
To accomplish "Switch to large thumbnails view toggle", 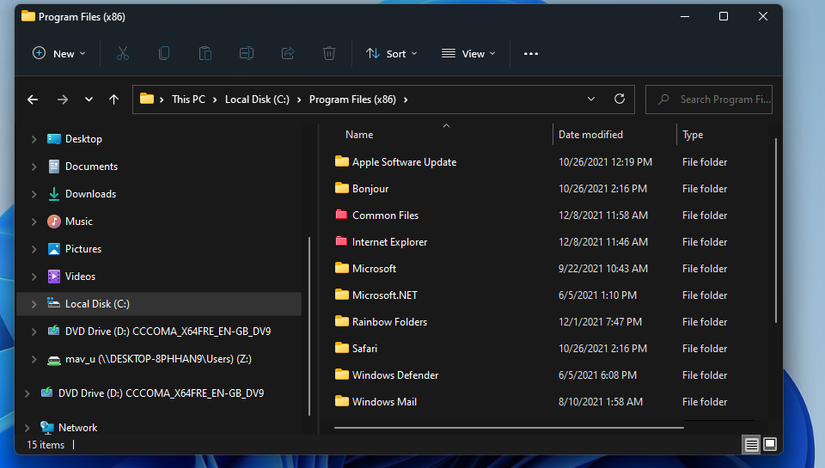I will [x=770, y=444].
